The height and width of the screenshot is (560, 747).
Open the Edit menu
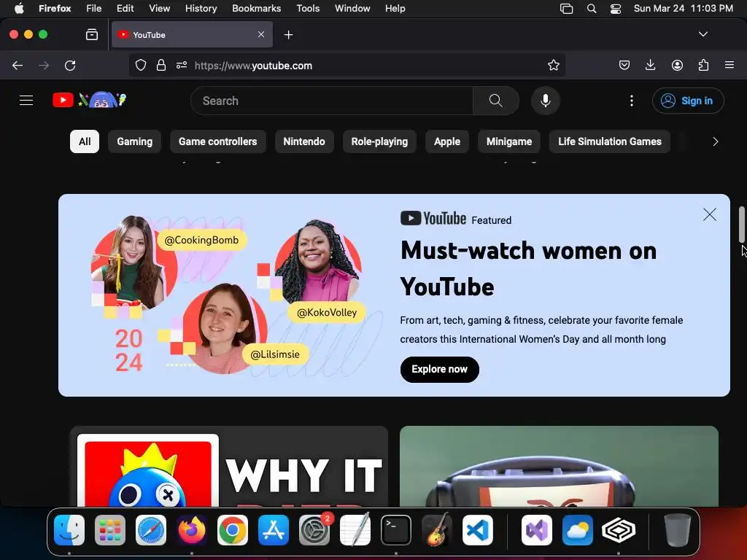[x=125, y=8]
